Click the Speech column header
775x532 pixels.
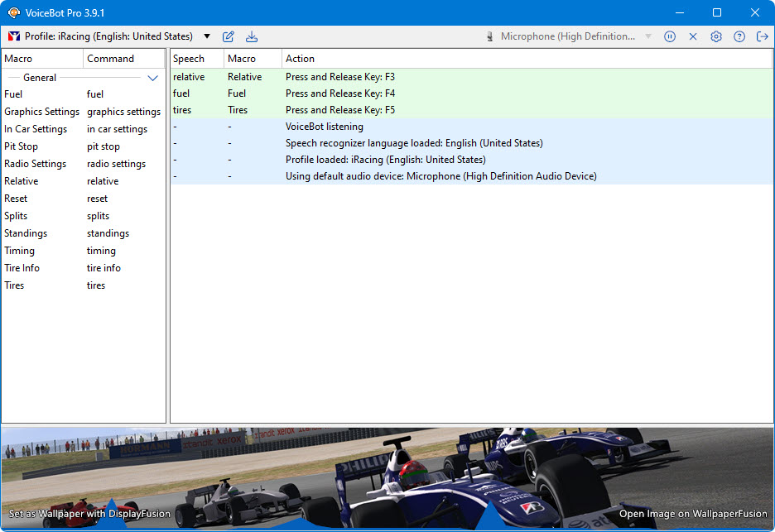point(195,59)
